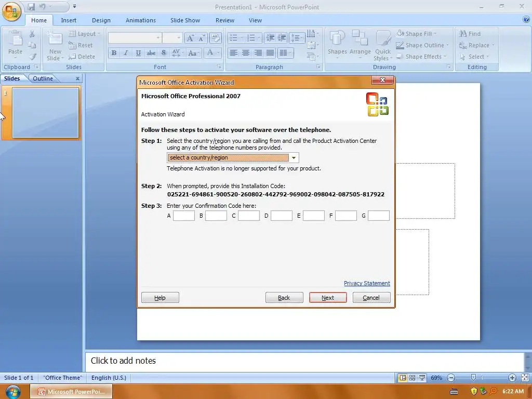The width and height of the screenshot is (532, 399).
Task: Open the Privacy Statement link
Action: click(x=367, y=283)
